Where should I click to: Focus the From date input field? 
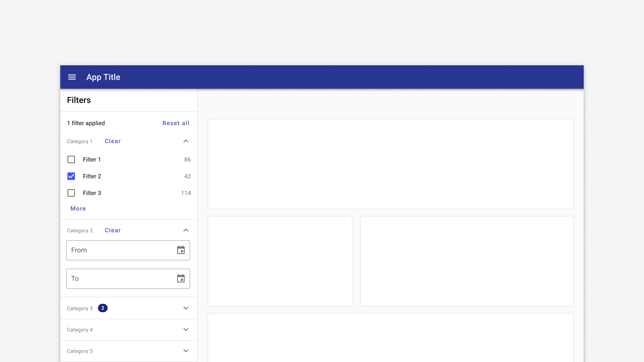pos(128,250)
